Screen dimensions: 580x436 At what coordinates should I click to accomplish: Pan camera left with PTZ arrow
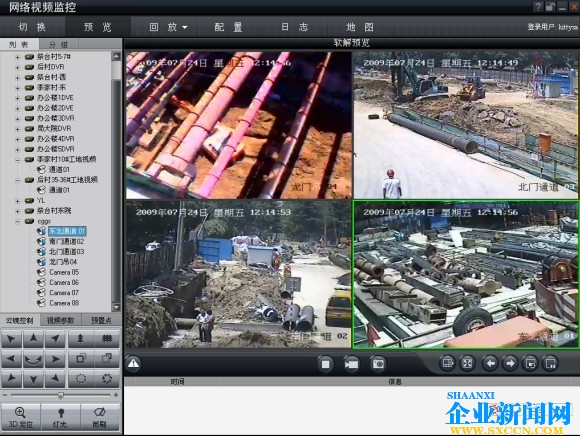pyautogui.click(x=11, y=359)
